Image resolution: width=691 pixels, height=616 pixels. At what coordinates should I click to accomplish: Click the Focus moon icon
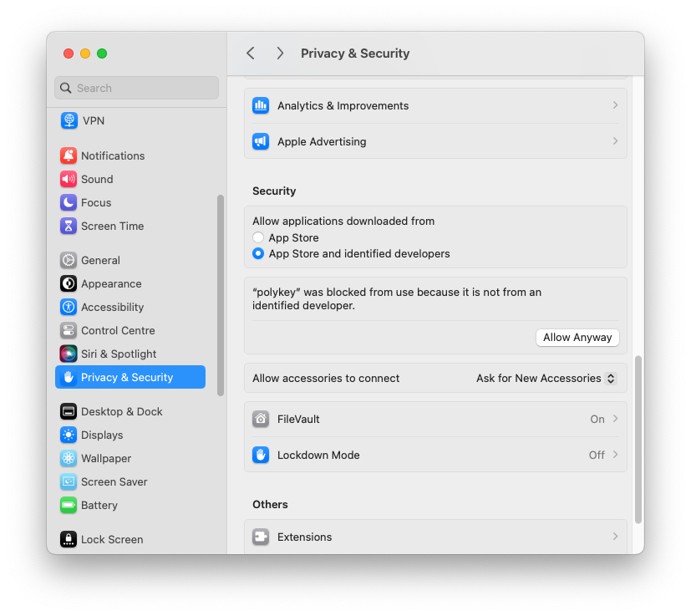(x=69, y=202)
